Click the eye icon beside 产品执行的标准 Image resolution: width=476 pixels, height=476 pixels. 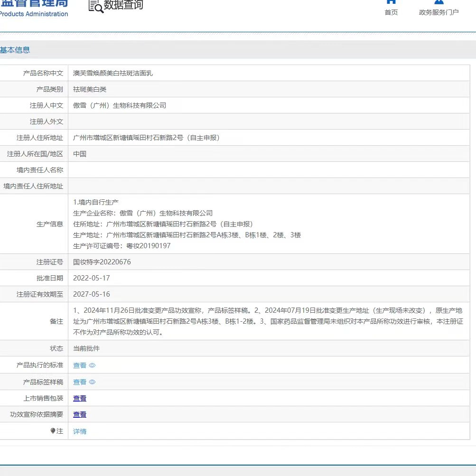tap(93, 365)
